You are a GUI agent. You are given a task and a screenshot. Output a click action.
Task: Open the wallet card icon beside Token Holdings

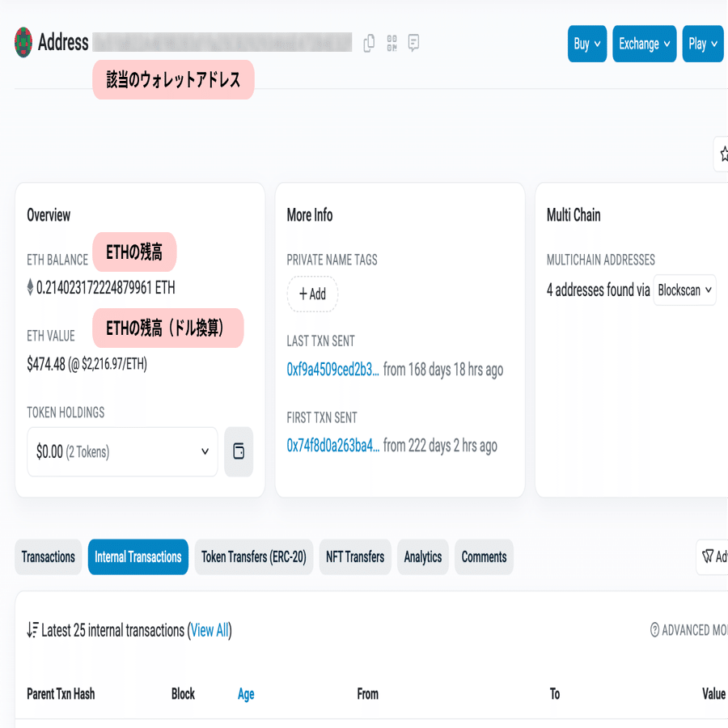pyautogui.click(x=238, y=451)
